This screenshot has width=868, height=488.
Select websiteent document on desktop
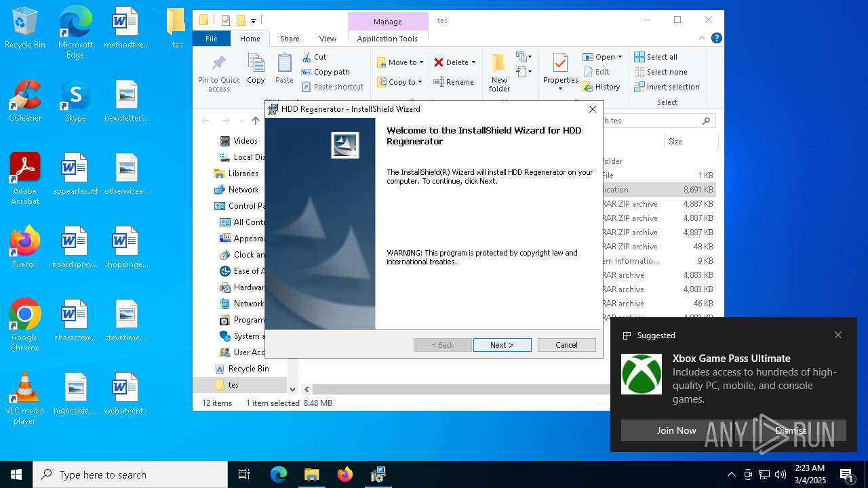[x=126, y=394]
